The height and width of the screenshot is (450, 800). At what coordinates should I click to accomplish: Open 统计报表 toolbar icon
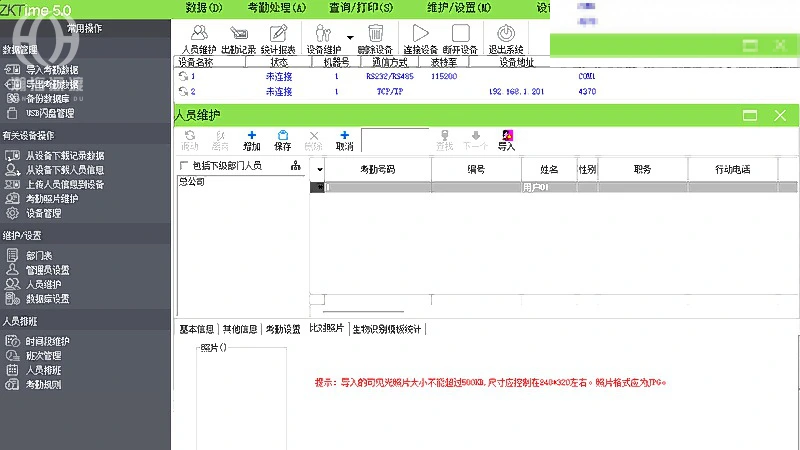coord(278,39)
